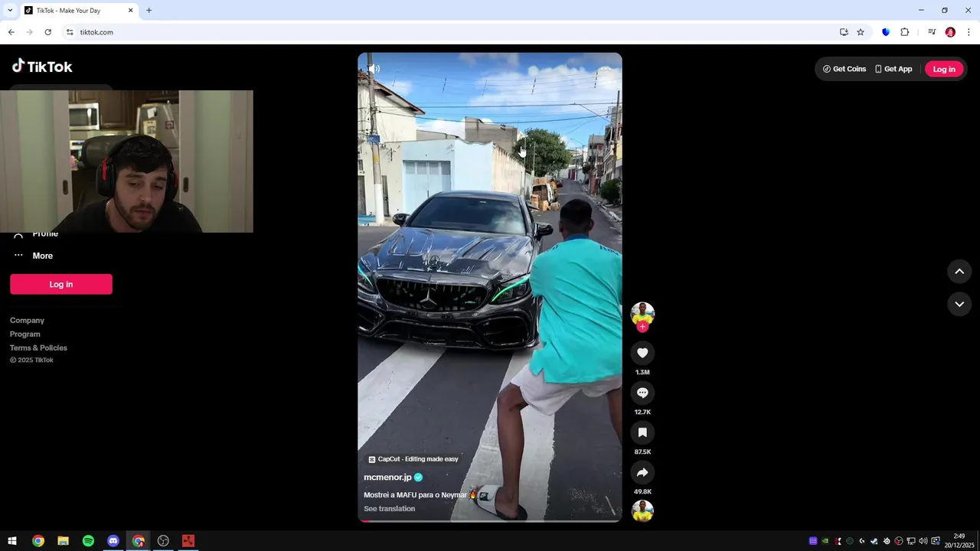Go to the previous video with up chevron

point(959,272)
